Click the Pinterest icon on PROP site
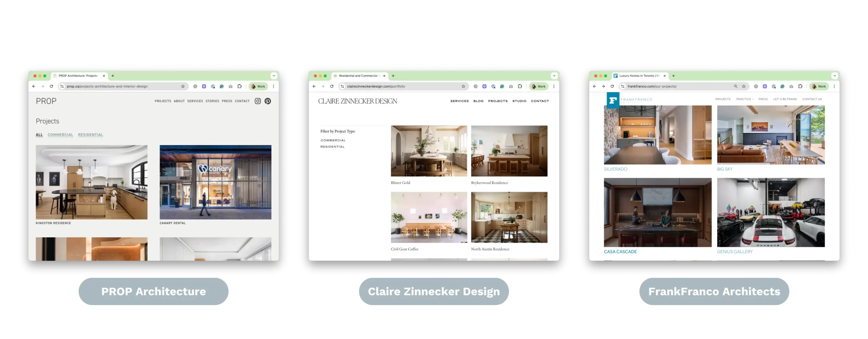The image size is (868, 339). (x=268, y=101)
